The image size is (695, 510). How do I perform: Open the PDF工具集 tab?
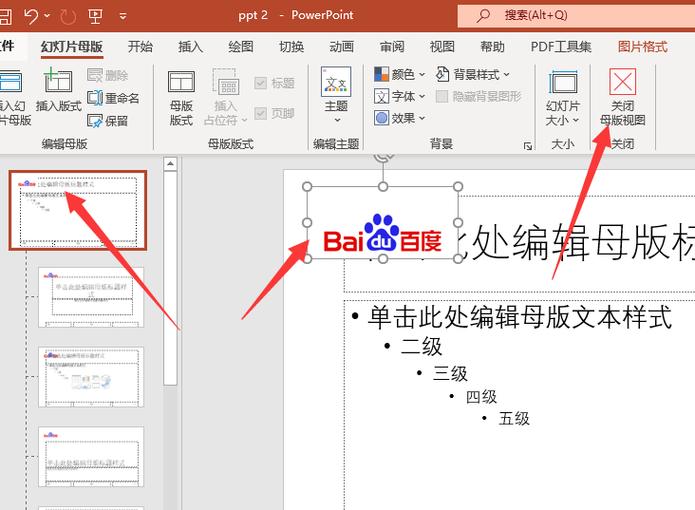561,47
